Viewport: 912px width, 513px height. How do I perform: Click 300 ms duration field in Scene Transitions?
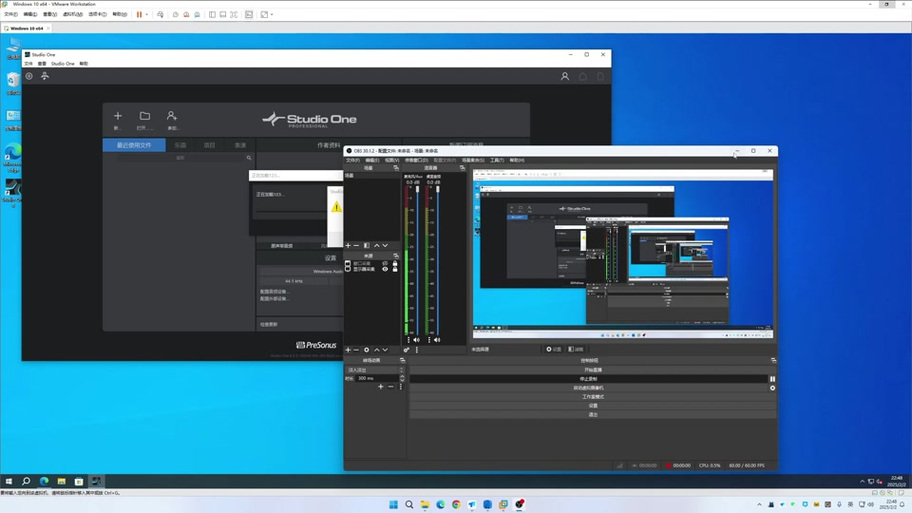pos(376,378)
